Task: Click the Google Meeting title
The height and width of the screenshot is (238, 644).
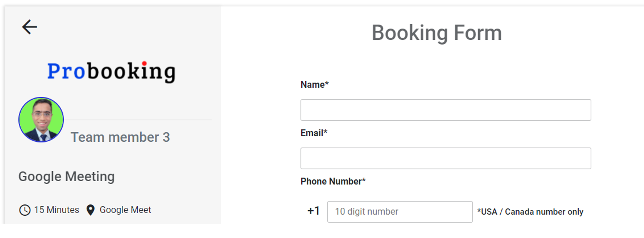Action: [66, 176]
